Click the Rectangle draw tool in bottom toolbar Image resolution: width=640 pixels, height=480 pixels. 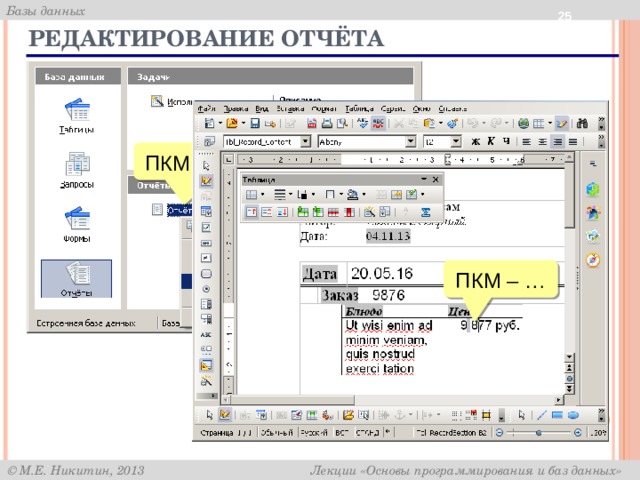point(557,415)
